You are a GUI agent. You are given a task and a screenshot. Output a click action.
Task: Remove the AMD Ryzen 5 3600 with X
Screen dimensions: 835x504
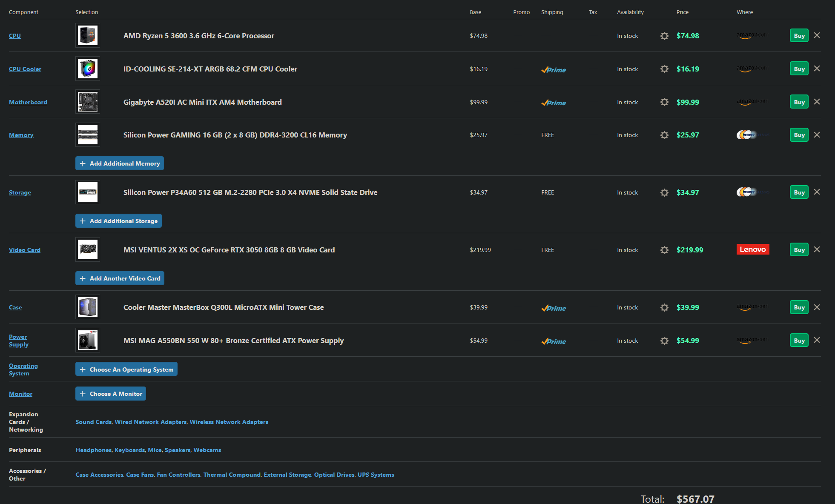817,35
